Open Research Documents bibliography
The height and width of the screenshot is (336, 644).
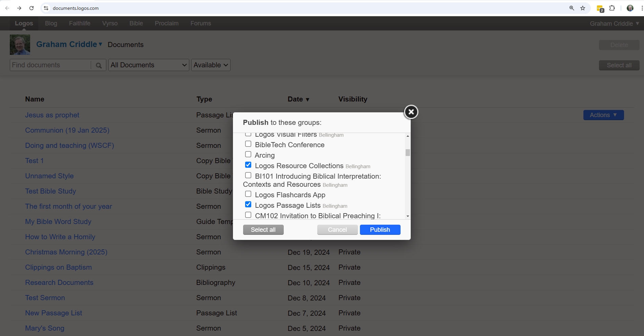59,283
